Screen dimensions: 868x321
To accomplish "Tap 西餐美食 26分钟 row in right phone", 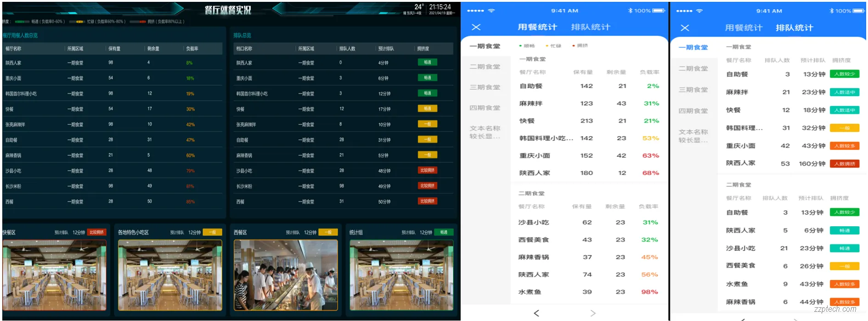I will click(x=792, y=266).
